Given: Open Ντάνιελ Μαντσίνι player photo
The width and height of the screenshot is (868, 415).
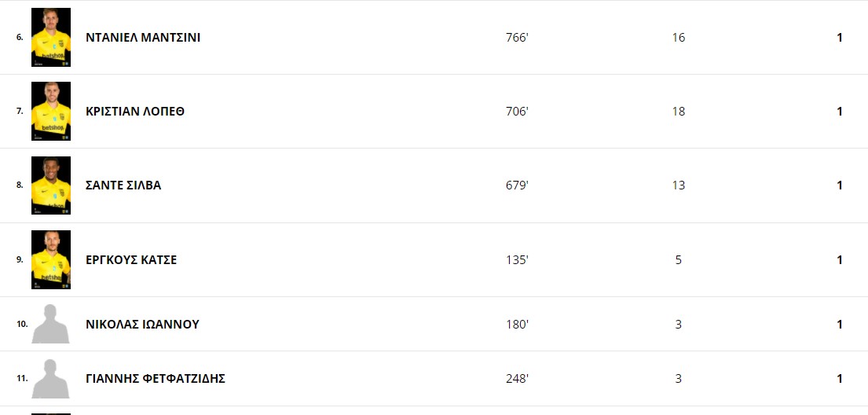Looking at the screenshot, I should (51, 37).
